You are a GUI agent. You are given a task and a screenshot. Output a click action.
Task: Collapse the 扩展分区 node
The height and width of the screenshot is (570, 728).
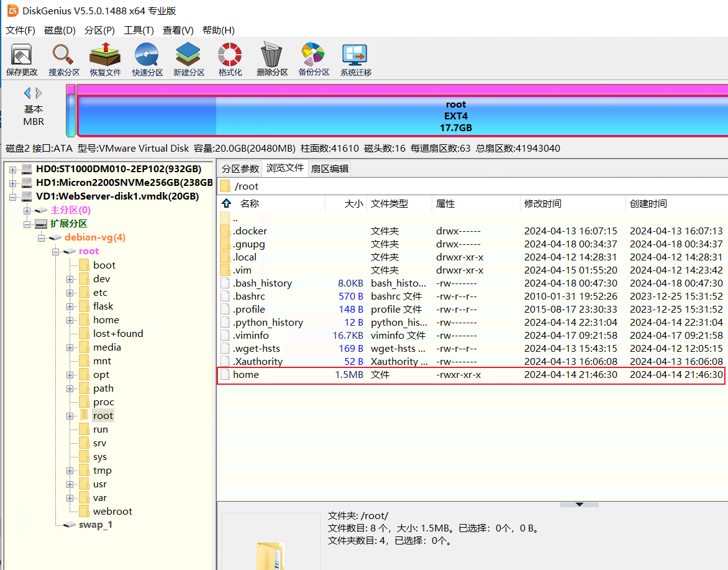(27, 224)
